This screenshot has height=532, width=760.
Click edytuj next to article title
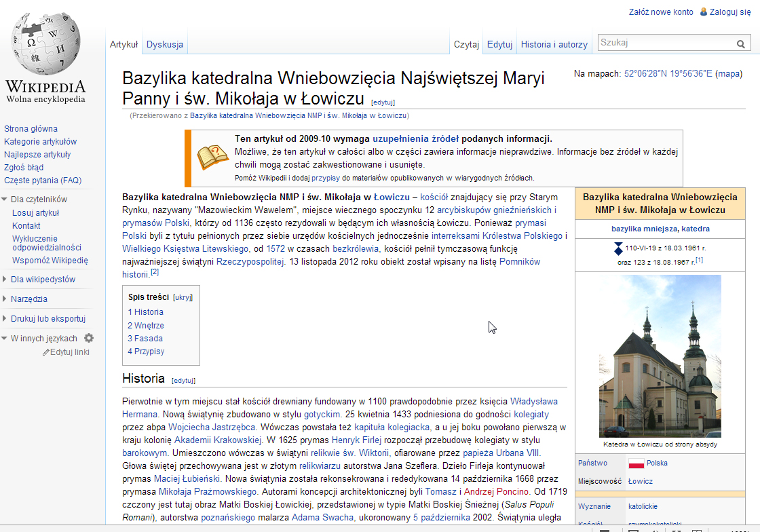383,102
